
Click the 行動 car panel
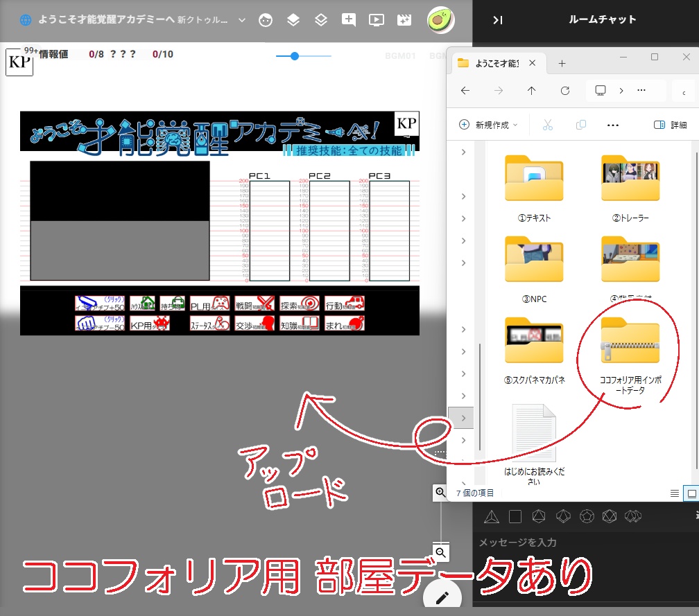point(345,303)
